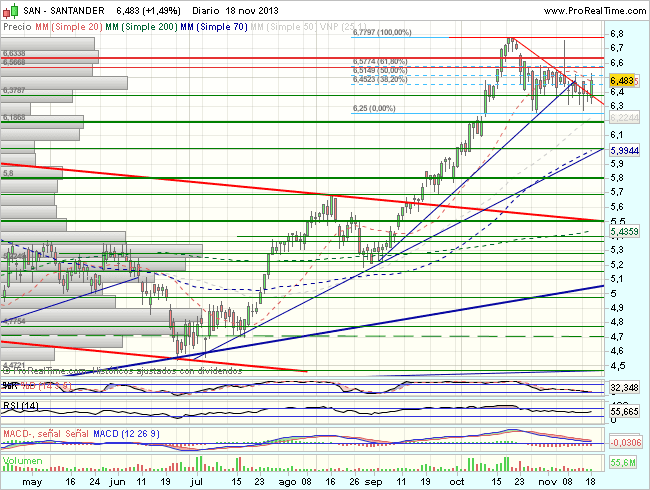Click the Fibonacci label 6,4523 (38,20%)

coord(380,79)
